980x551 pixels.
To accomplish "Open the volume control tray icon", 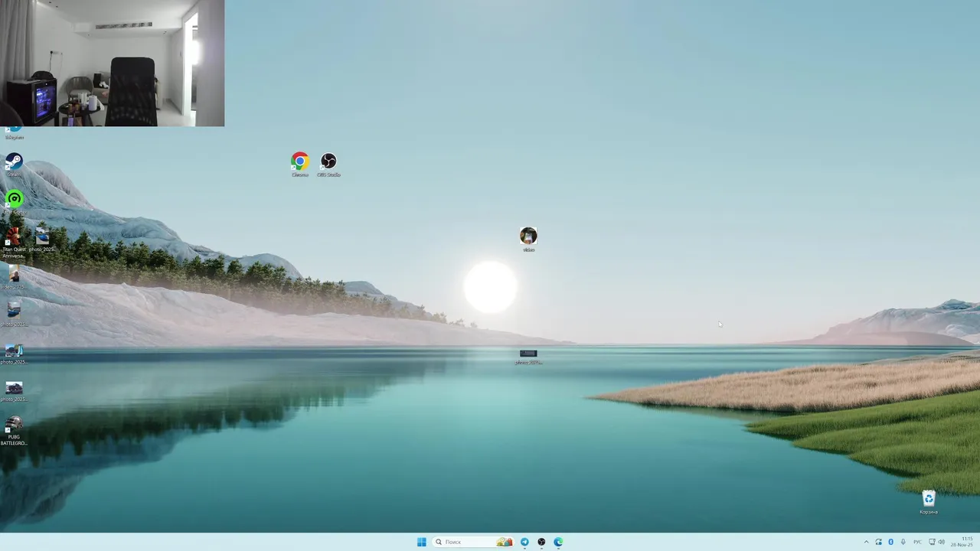I will coord(942,542).
